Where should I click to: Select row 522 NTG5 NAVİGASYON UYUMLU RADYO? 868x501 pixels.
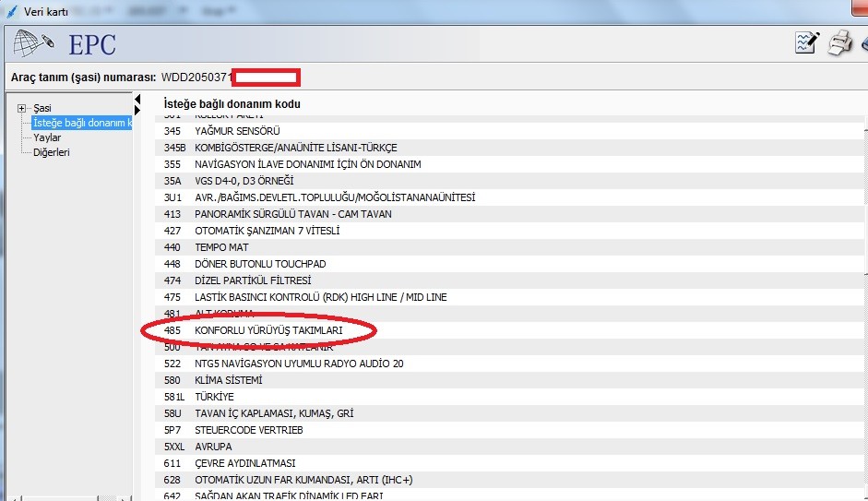509,364
